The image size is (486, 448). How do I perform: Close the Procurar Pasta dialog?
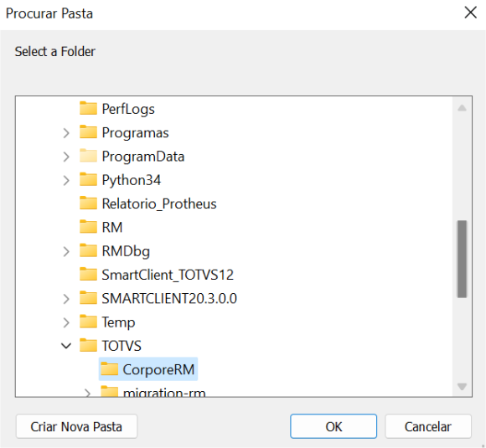click(471, 13)
